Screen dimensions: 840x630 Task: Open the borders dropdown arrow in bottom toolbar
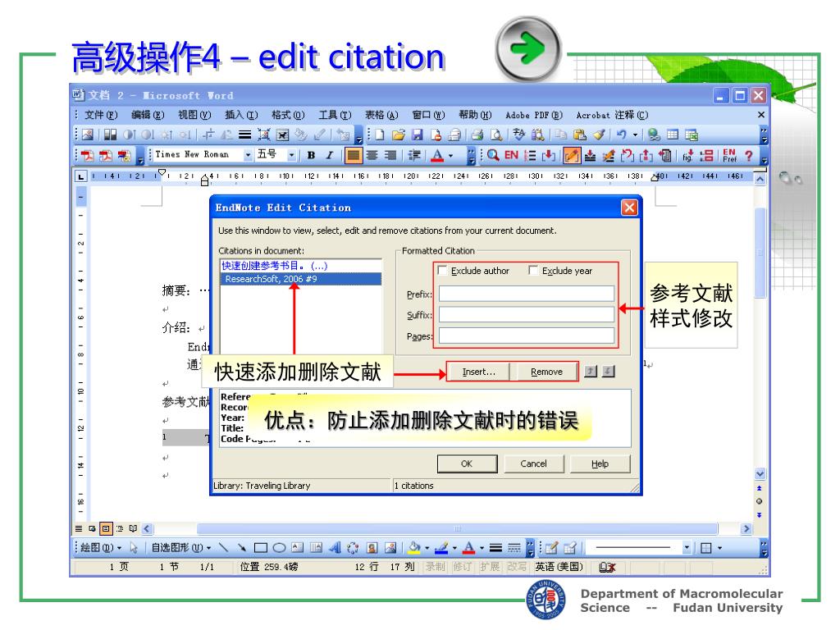coord(719,547)
